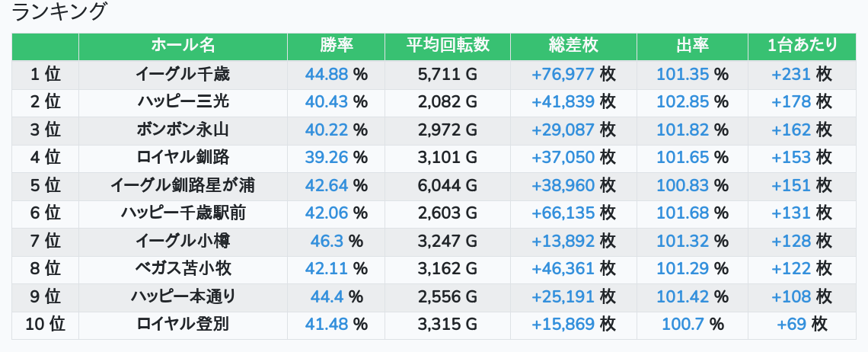Click the ハッピー千歳駅前 hall name
The width and height of the screenshot is (868, 352).
tap(183, 213)
